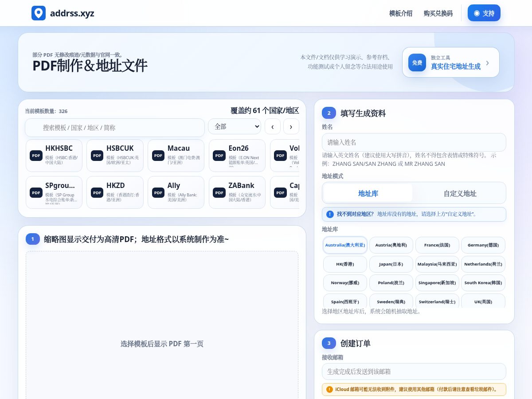532x399 pixels.
Task: Choose UK(英国) address region
Action: pyautogui.click(x=483, y=301)
